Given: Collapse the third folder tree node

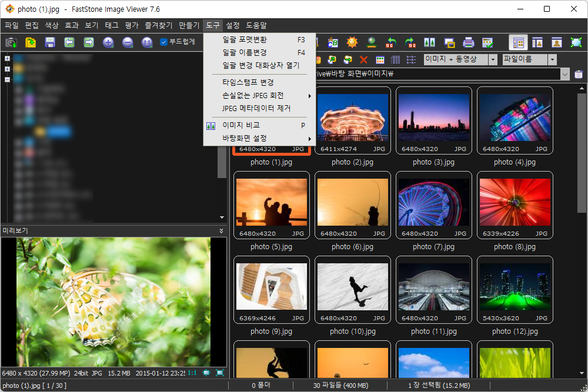Looking at the screenshot, I should coord(7,79).
